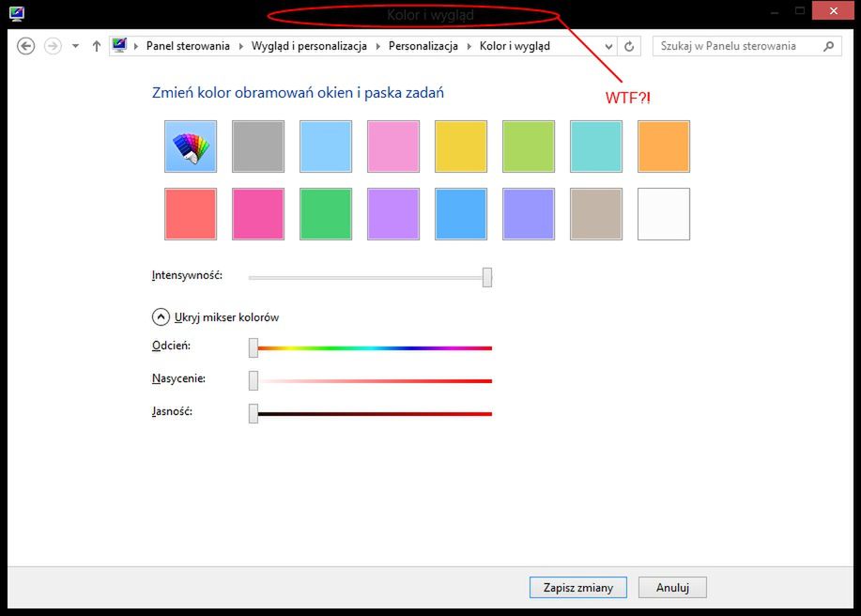861x616 pixels.
Task: Click the Nasycenie saturation slider
Action: pyautogui.click(x=370, y=380)
